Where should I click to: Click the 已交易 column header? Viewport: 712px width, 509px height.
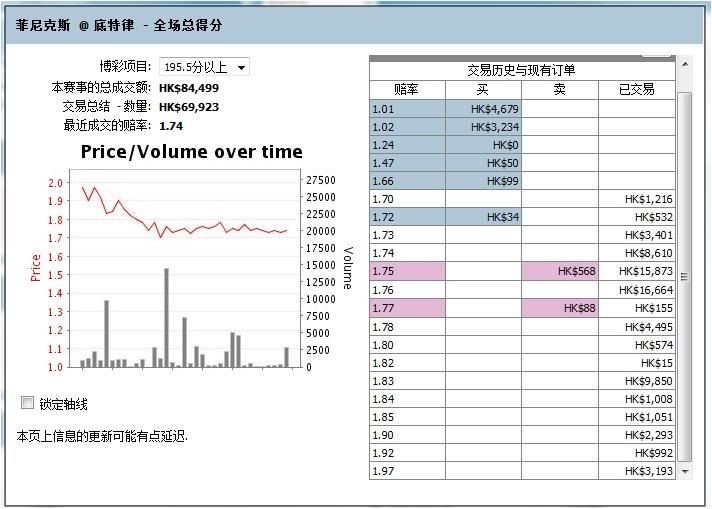click(637, 90)
